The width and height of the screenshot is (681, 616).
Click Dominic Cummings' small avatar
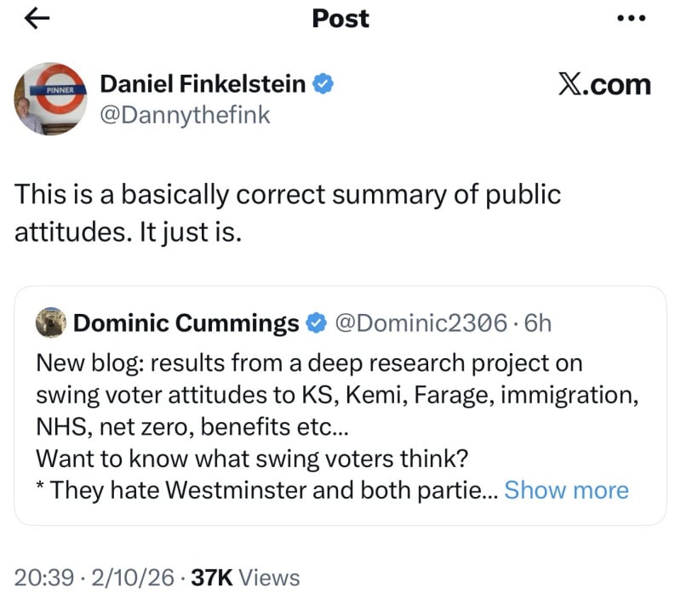[51, 323]
